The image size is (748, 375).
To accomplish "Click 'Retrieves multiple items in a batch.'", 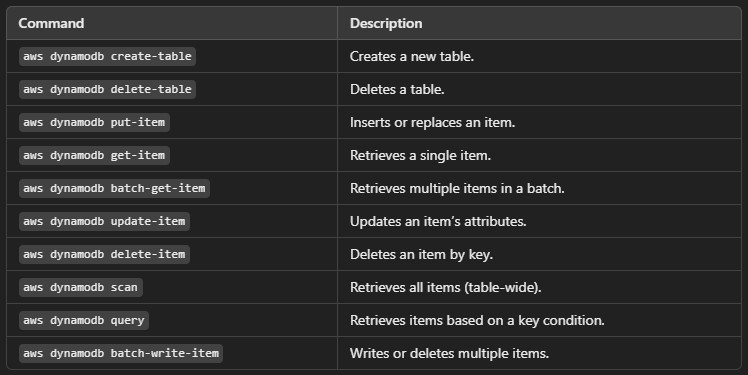I will 457,188.
